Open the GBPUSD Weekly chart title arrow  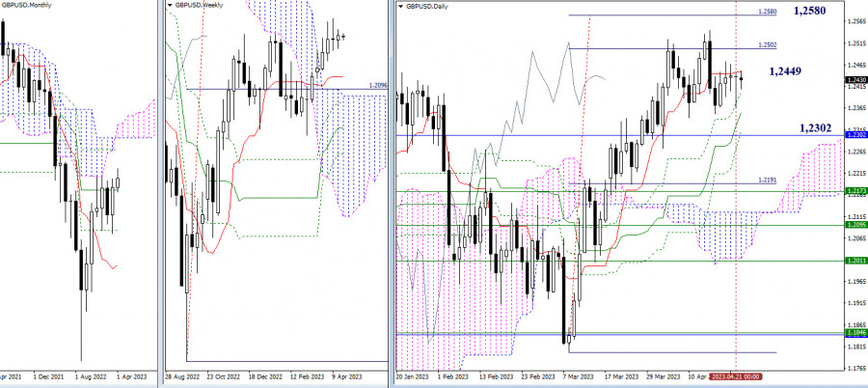pyautogui.click(x=169, y=6)
